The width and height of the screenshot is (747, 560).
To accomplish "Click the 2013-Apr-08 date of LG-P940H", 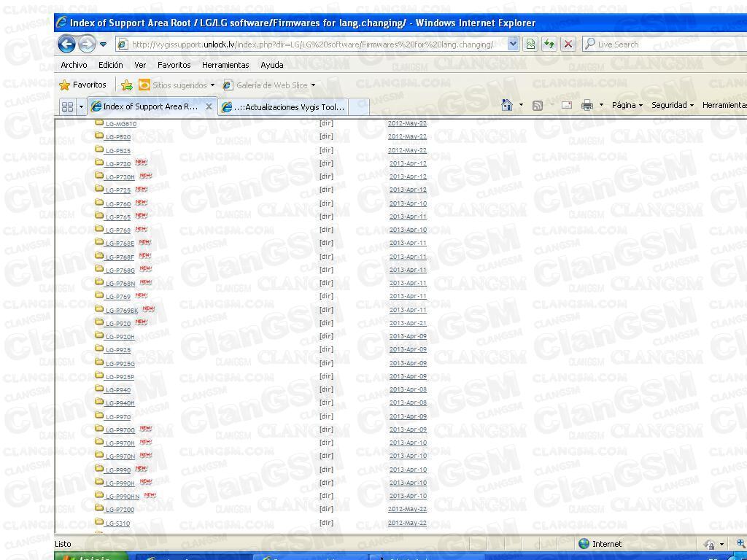I will pos(408,402).
